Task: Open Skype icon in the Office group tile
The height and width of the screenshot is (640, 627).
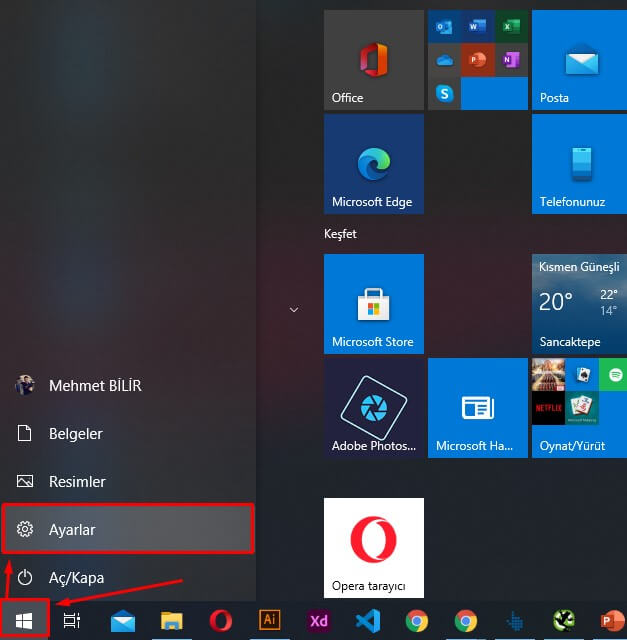Action: click(444, 93)
